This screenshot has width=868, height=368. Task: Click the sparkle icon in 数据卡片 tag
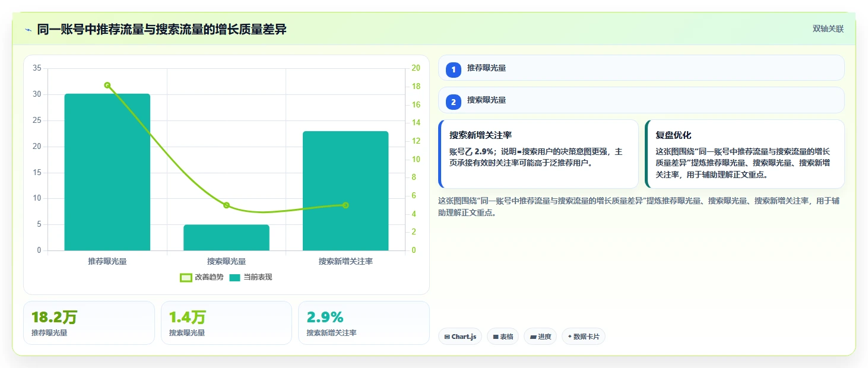570,337
